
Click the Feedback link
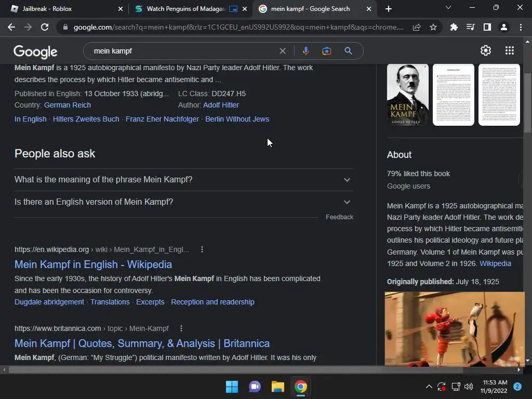click(340, 217)
